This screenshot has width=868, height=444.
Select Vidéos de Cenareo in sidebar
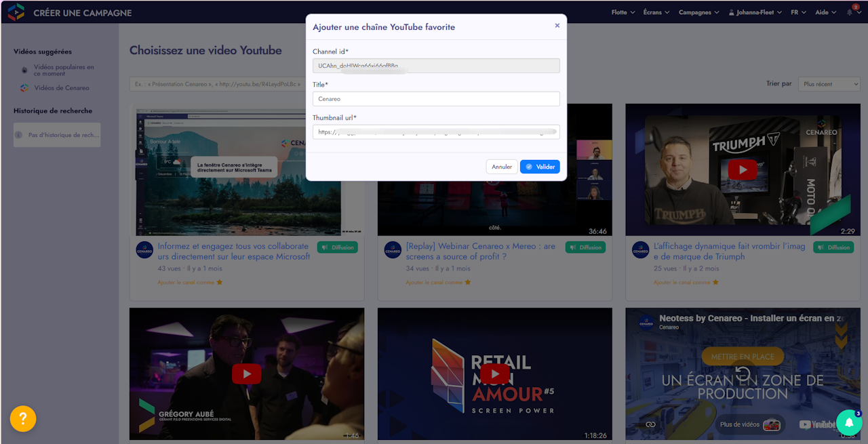[x=62, y=88]
